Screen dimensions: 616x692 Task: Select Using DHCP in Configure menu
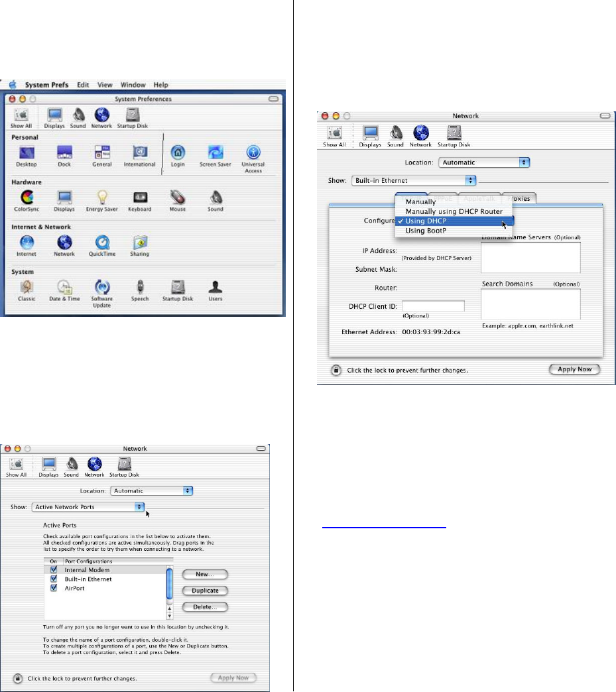point(454,221)
